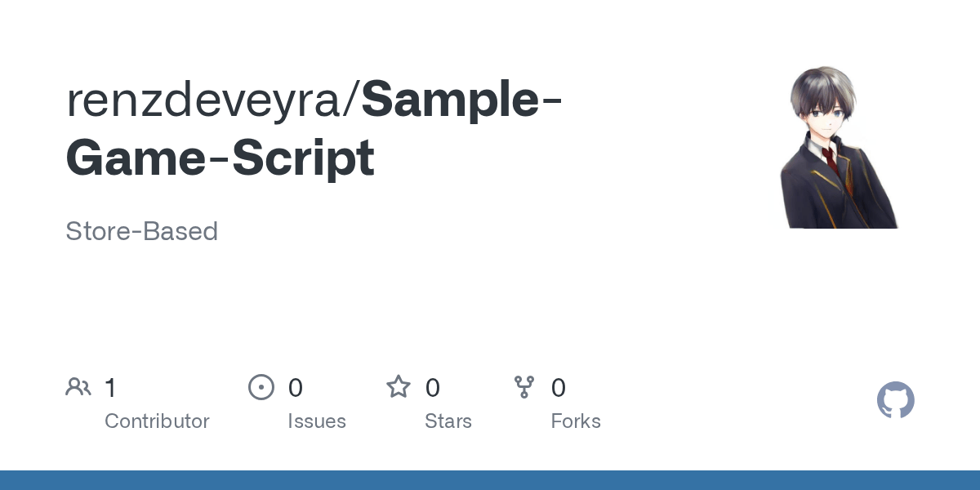
Task: Click the Forks label
Action: 576,421
